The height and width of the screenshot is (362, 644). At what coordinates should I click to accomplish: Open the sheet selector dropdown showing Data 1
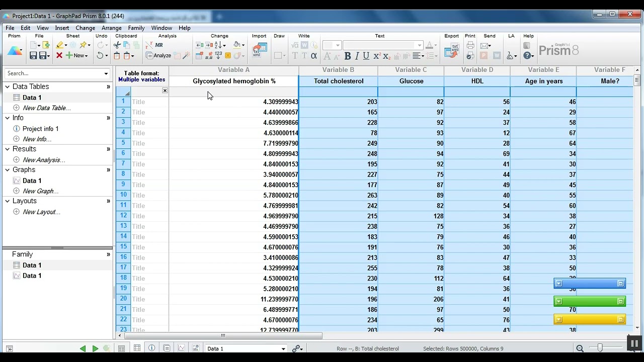click(x=283, y=348)
